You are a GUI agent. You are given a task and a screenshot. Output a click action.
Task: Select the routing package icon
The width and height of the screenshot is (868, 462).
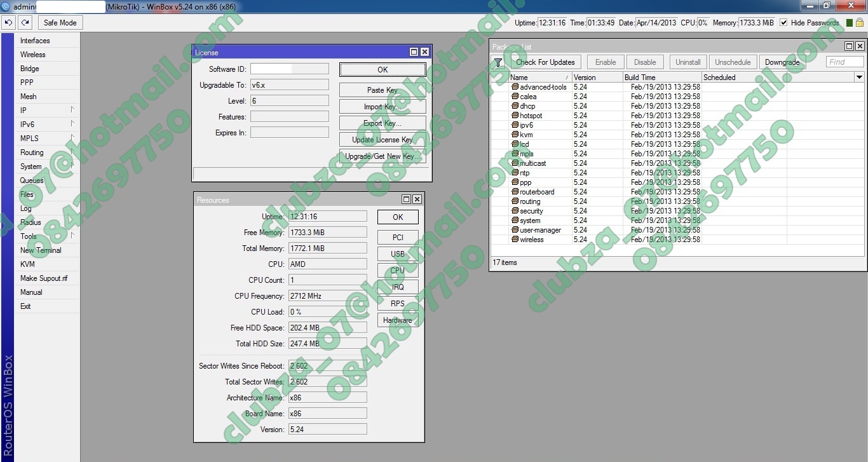point(515,201)
